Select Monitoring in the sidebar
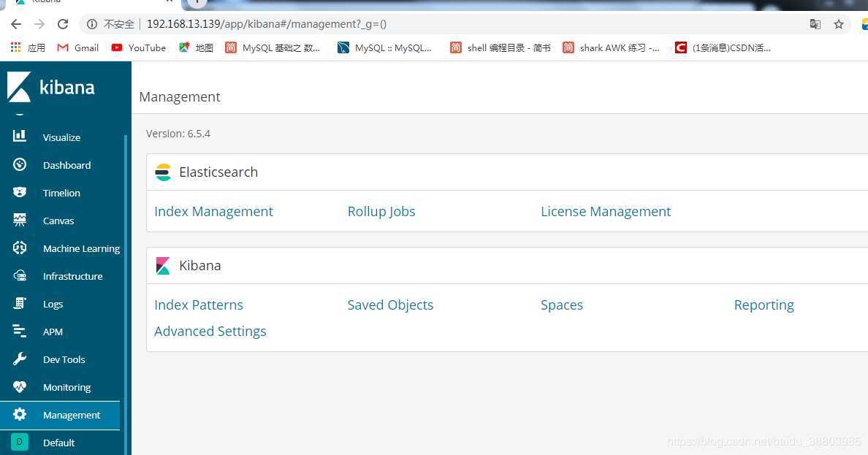Viewport: 868px width, 455px height. 66,387
